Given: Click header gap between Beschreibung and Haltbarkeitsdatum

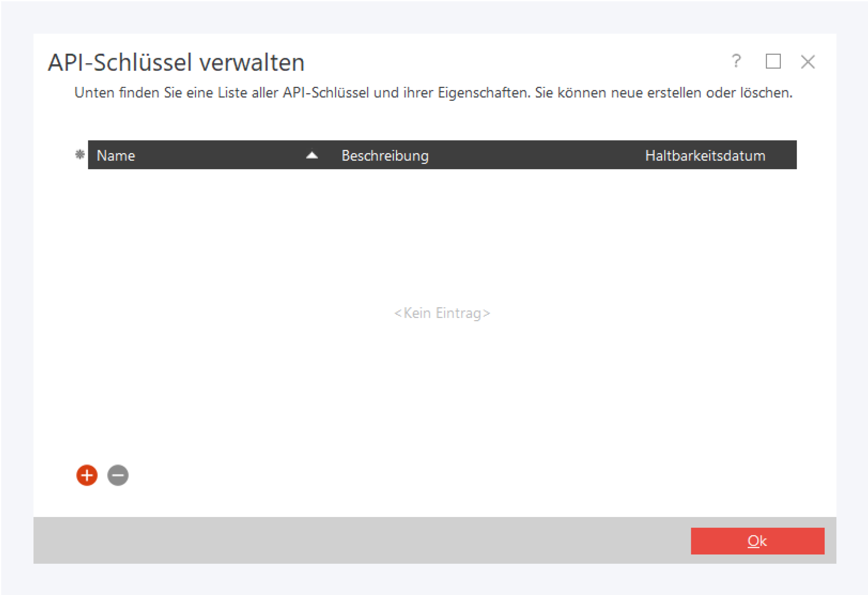Looking at the screenshot, I should point(538,156).
